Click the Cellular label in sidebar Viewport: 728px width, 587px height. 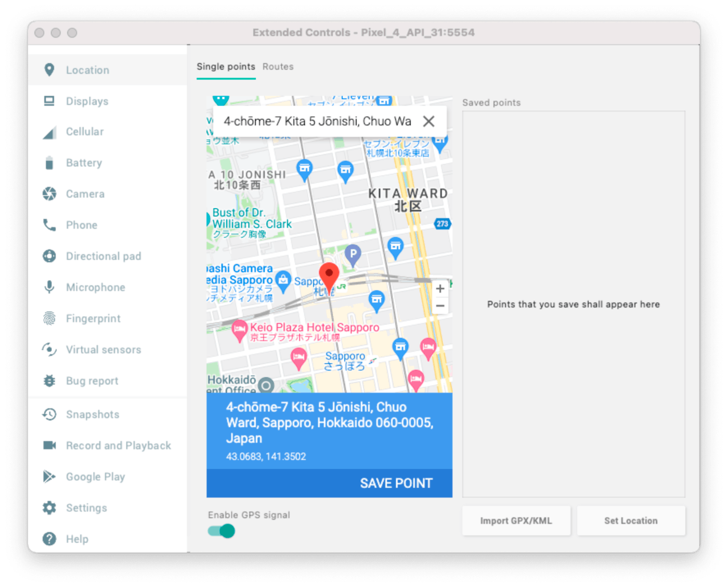[85, 132]
